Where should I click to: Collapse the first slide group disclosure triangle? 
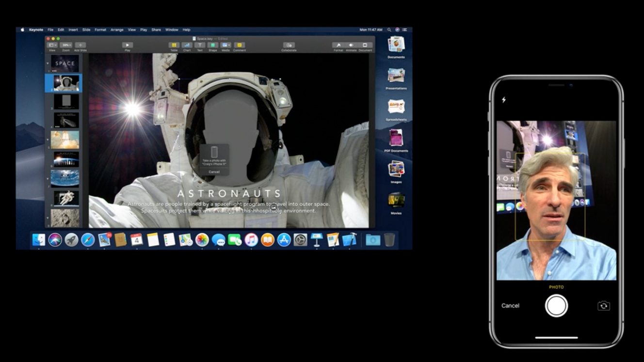[48, 63]
